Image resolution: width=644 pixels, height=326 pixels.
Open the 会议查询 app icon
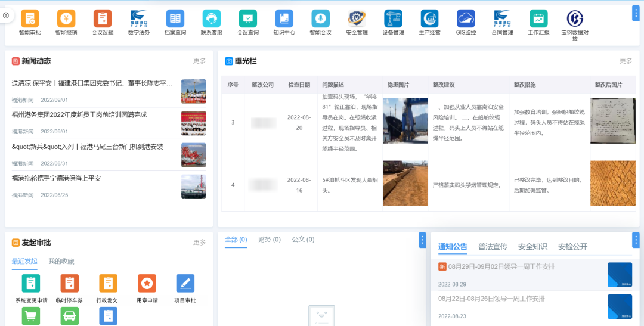click(x=248, y=18)
